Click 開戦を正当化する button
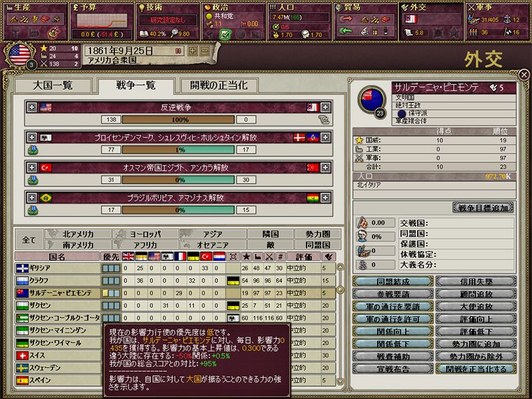 pyautogui.click(x=476, y=369)
